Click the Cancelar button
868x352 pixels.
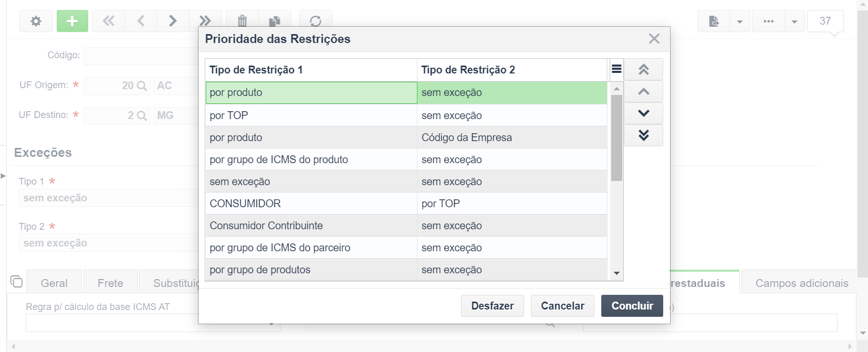pos(562,306)
